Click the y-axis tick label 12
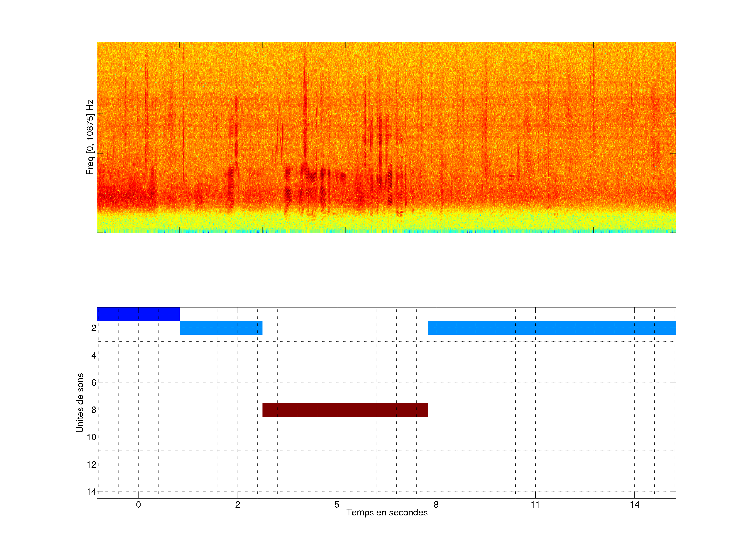747x560 pixels. [x=92, y=465]
